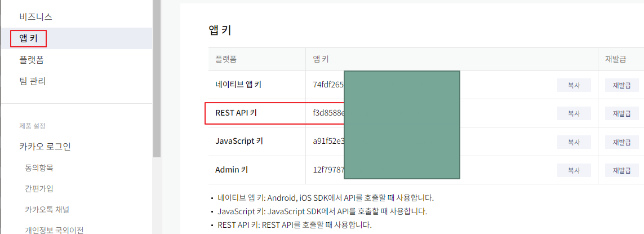The height and width of the screenshot is (234, 644).
Task: Open 카카오톡 채널 submenu item
Action: coord(47,210)
